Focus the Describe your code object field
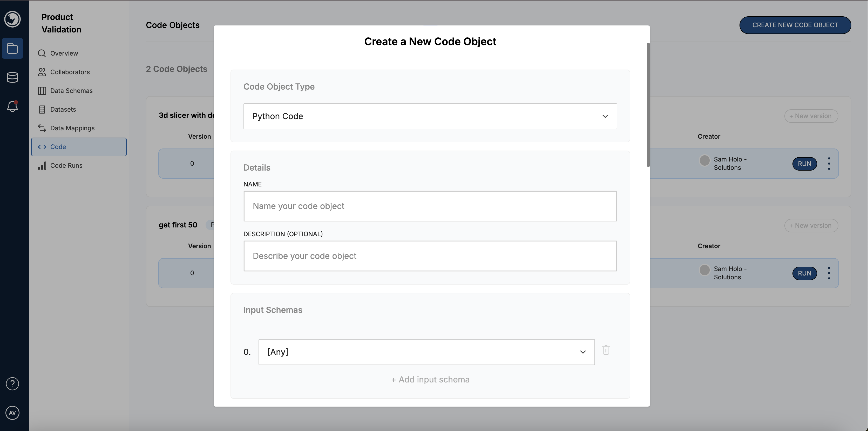Screen dimensions: 868x431 [430, 256]
